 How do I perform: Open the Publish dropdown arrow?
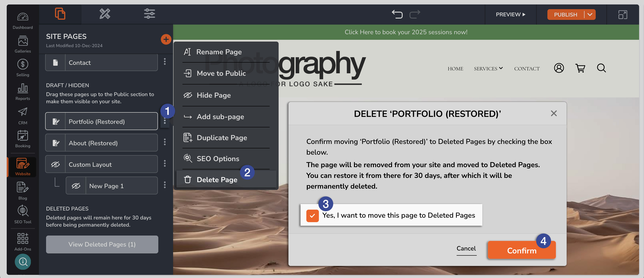click(590, 15)
